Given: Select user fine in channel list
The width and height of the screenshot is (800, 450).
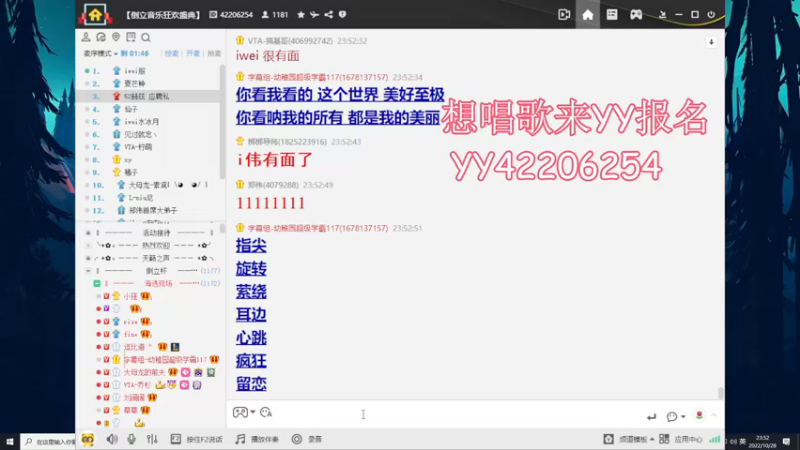Looking at the screenshot, I should [131, 335].
